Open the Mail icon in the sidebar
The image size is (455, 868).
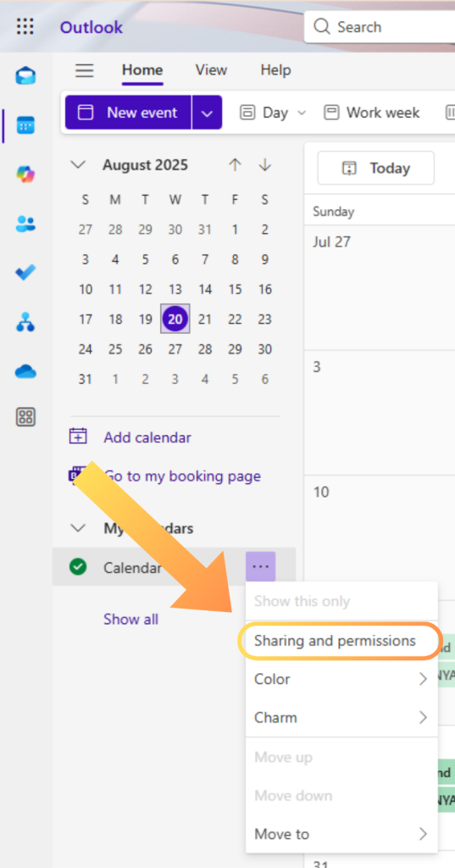coord(25,75)
